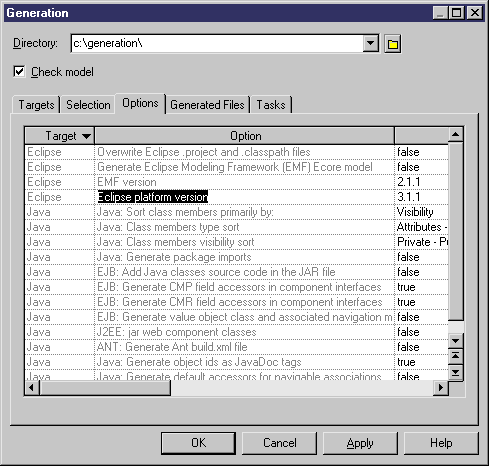
Task: Select the EMF version option row
Action: pyautogui.click(x=237, y=182)
